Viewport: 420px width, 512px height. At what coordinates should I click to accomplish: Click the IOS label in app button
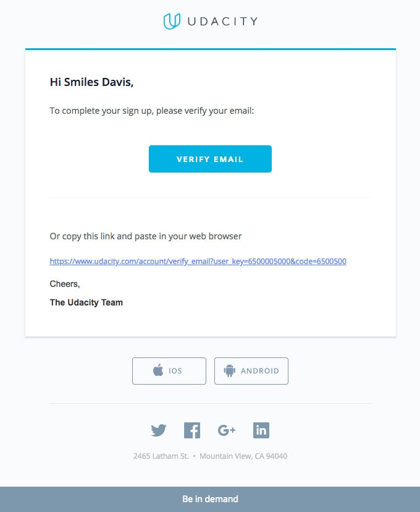pos(175,371)
